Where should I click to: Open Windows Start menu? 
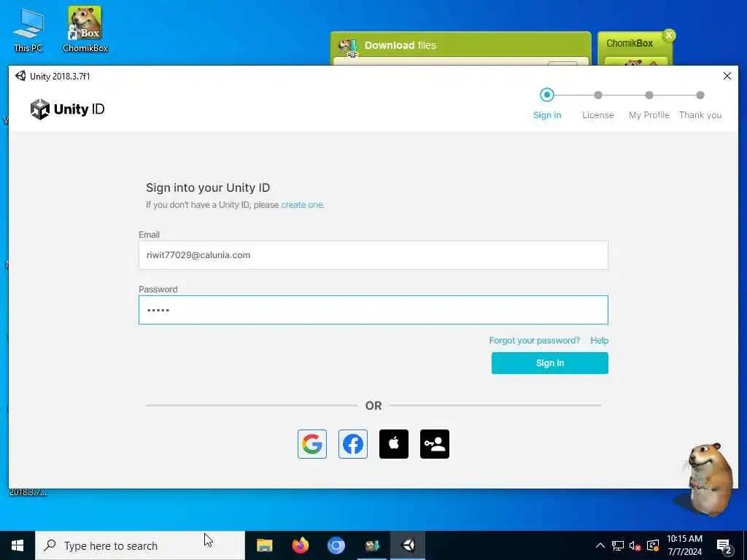[18, 545]
